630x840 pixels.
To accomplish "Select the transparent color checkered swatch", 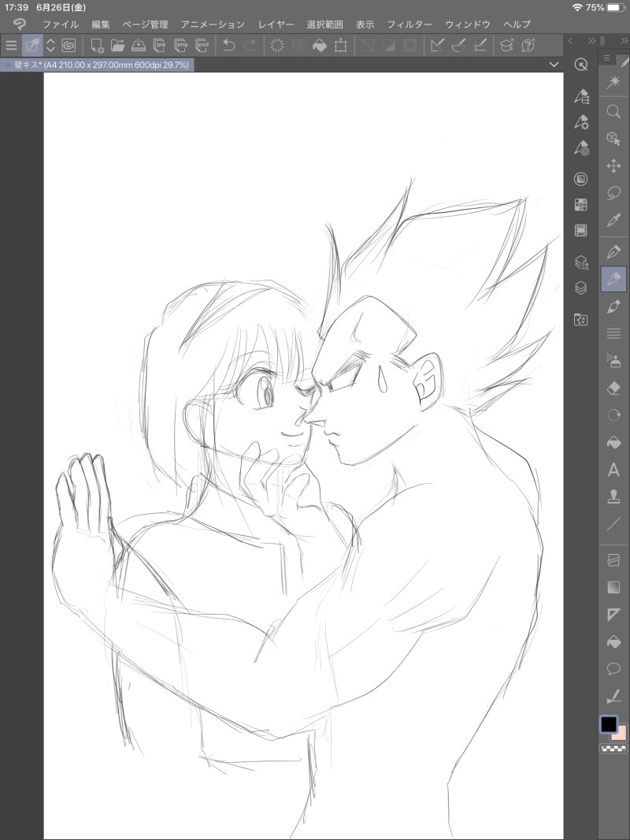I will tap(614, 749).
